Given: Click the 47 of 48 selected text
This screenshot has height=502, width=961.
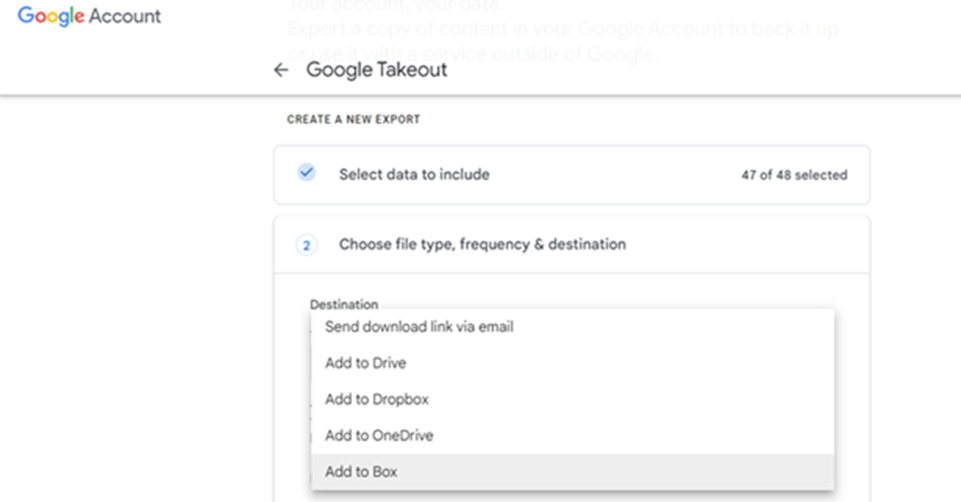Looking at the screenshot, I should pyautogui.click(x=794, y=175).
